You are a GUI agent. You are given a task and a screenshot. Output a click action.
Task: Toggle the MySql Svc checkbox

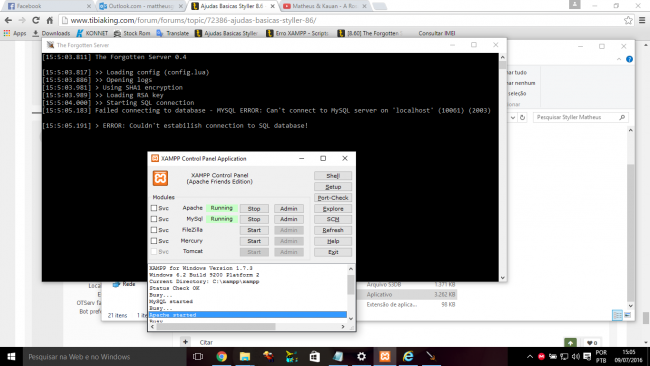click(154, 219)
